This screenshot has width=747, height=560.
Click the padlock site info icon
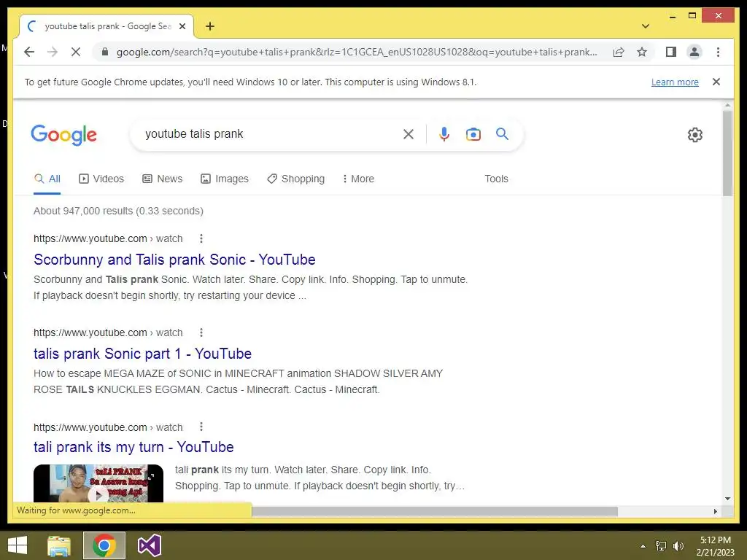click(x=105, y=52)
